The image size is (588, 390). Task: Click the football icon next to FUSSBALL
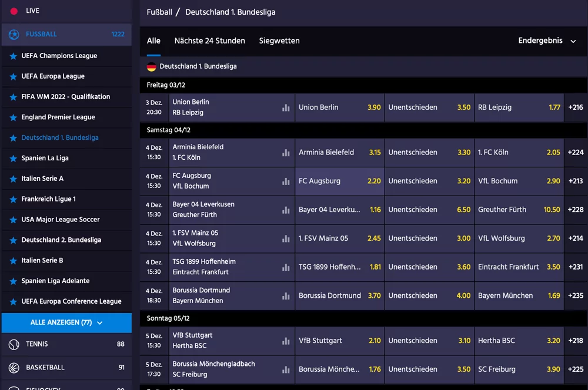click(14, 35)
